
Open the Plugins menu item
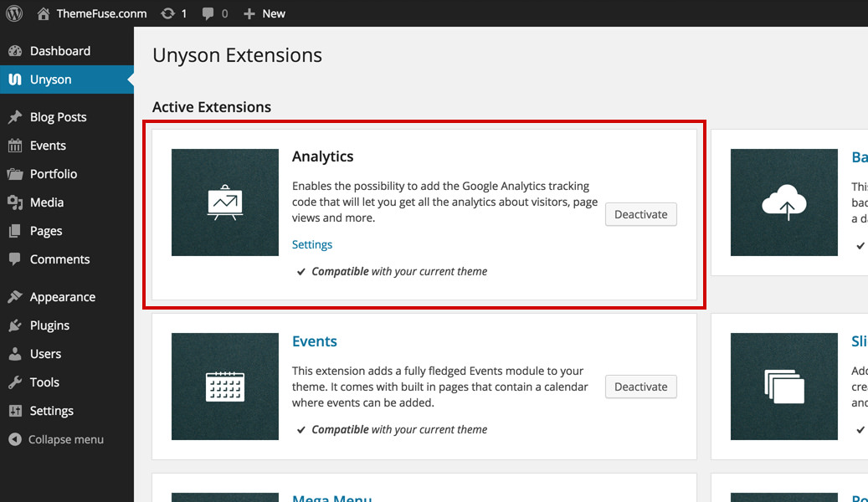point(66,325)
